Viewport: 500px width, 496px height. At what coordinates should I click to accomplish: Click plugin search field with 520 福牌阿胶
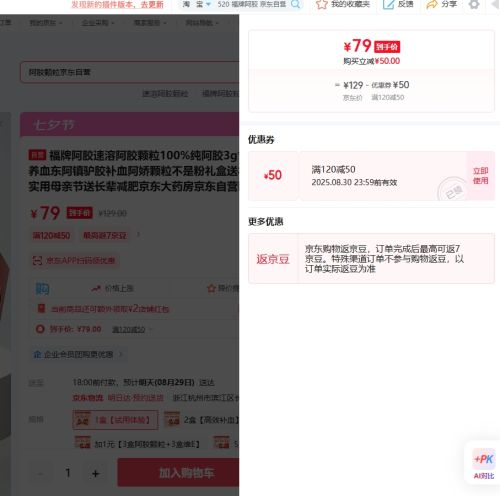252,4
